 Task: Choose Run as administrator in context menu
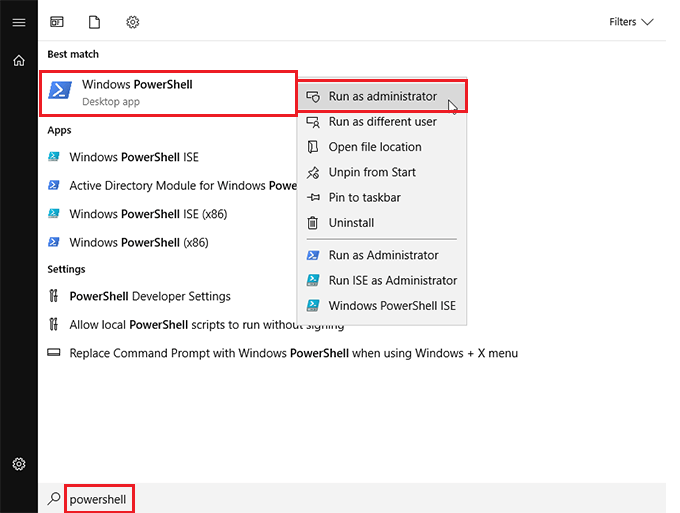point(382,96)
